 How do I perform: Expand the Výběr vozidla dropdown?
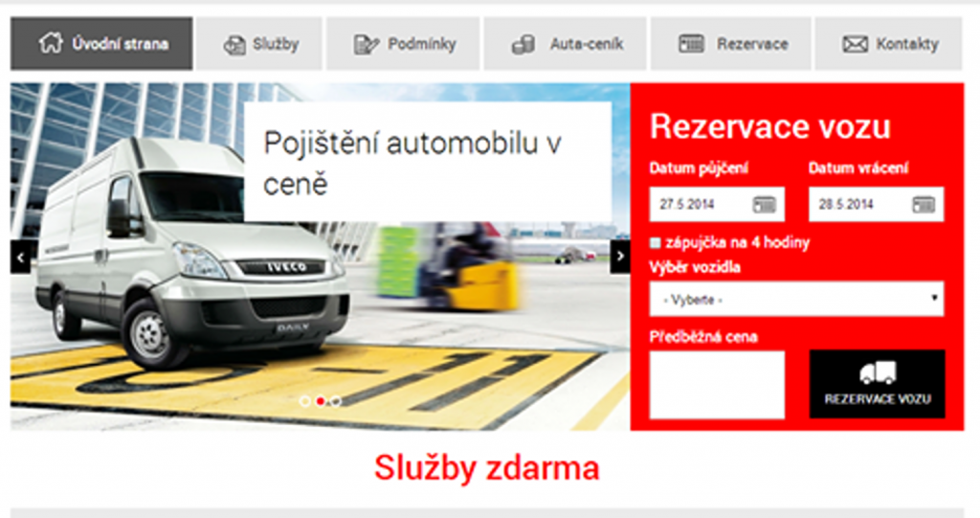pyautogui.click(x=797, y=299)
